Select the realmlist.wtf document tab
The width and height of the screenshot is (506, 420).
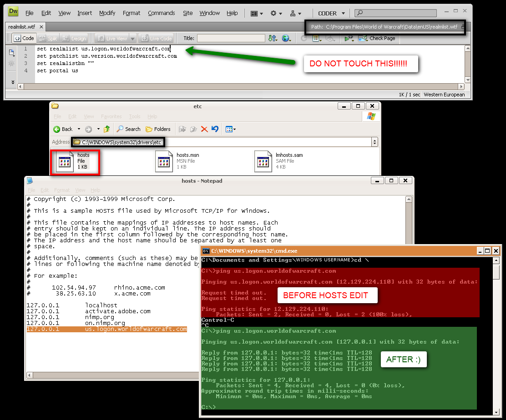click(x=21, y=27)
